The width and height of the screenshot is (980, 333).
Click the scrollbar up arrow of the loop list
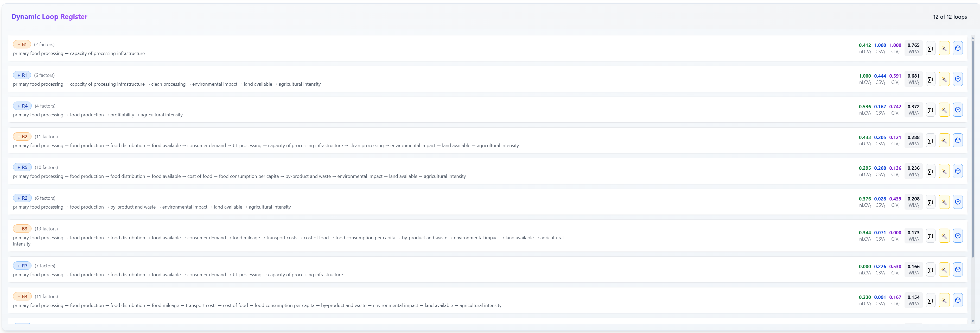pyautogui.click(x=973, y=38)
